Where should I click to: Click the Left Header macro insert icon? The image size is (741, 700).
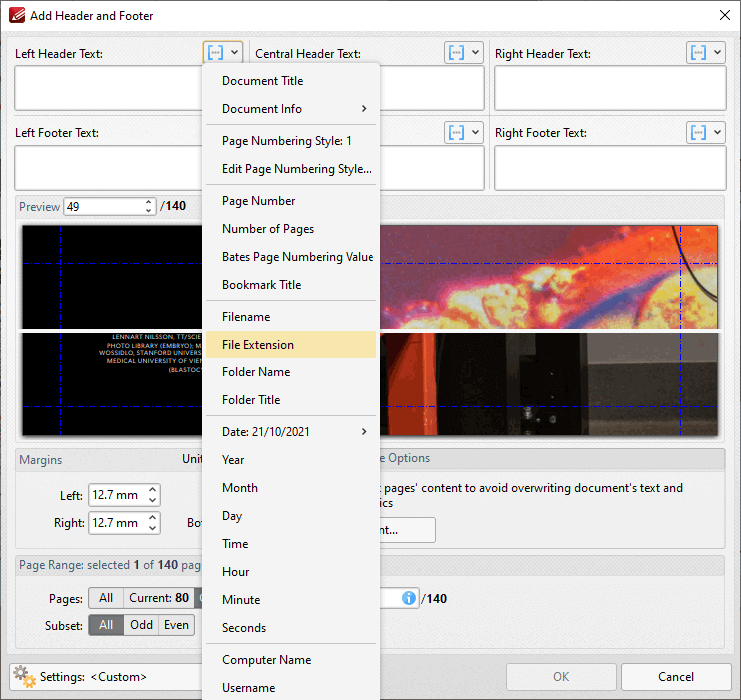click(214, 53)
